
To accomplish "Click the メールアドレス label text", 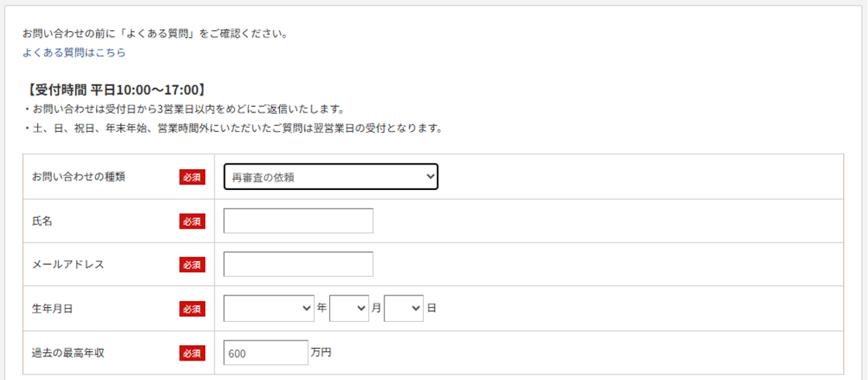I will pos(68,264).
